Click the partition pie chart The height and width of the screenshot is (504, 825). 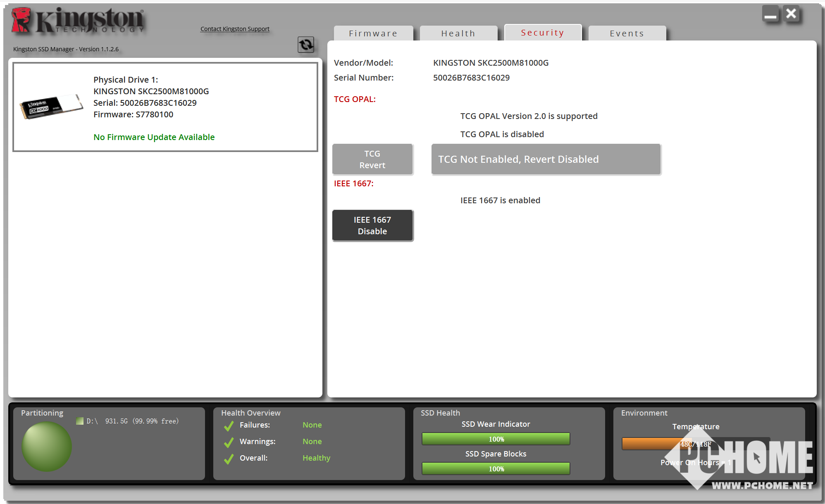point(47,446)
